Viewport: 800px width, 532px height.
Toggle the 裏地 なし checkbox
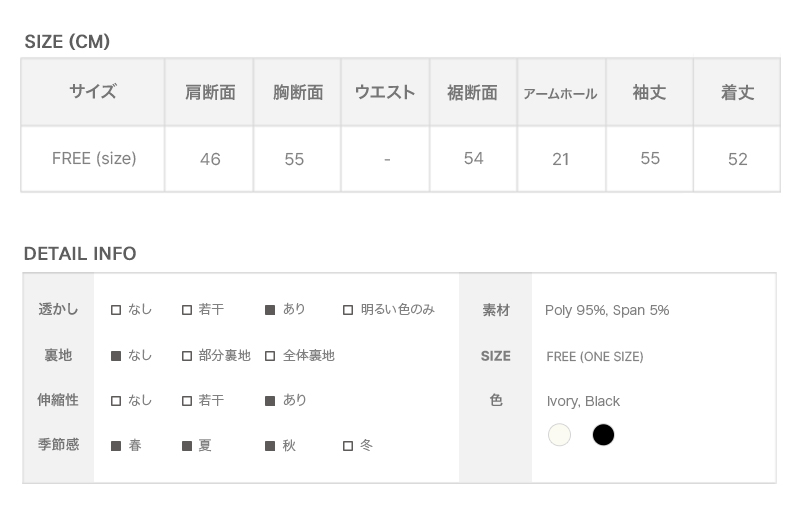pyautogui.click(x=116, y=356)
